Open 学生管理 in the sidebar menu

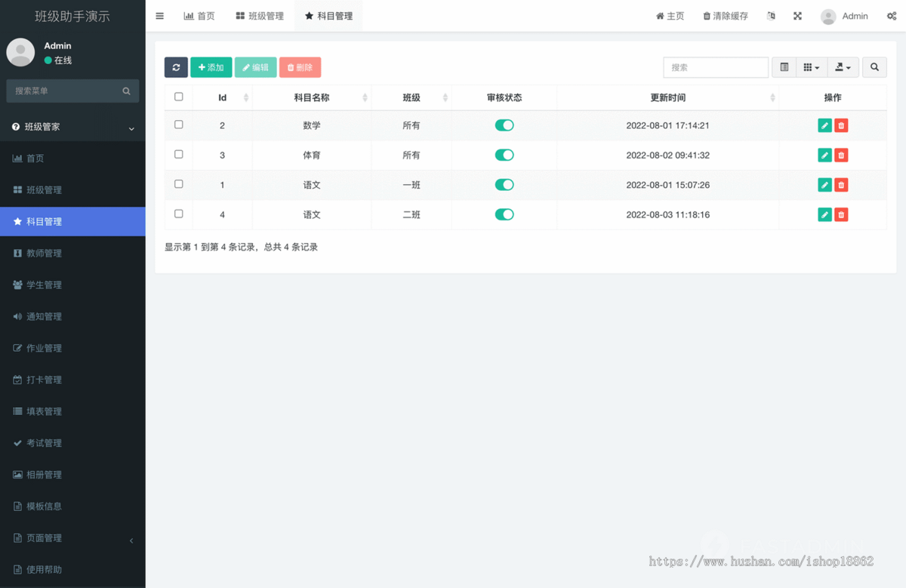[x=45, y=285]
